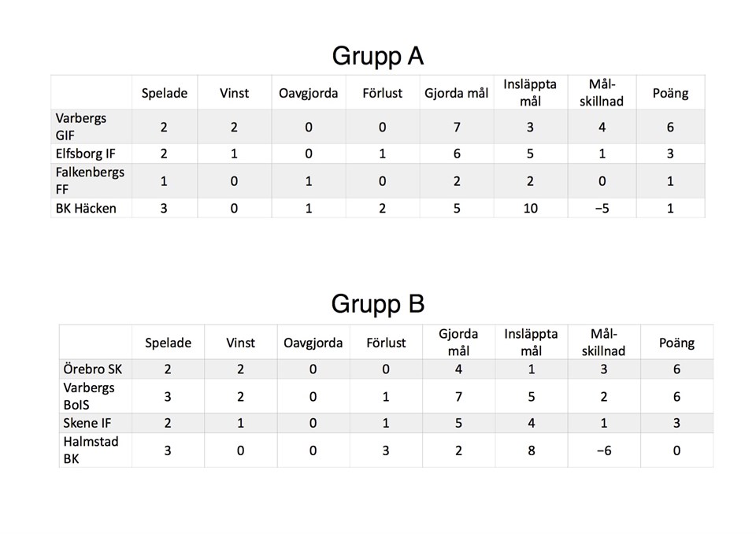This screenshot has width=756, height=534.
Task: Select Insläppta mål header in Grupp A
Action: (530, 93)
